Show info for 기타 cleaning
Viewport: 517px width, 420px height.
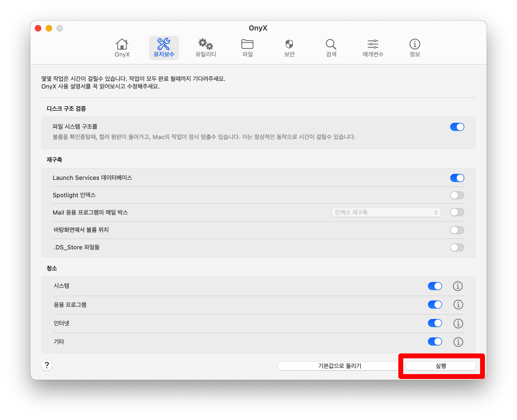coord(458,342)
